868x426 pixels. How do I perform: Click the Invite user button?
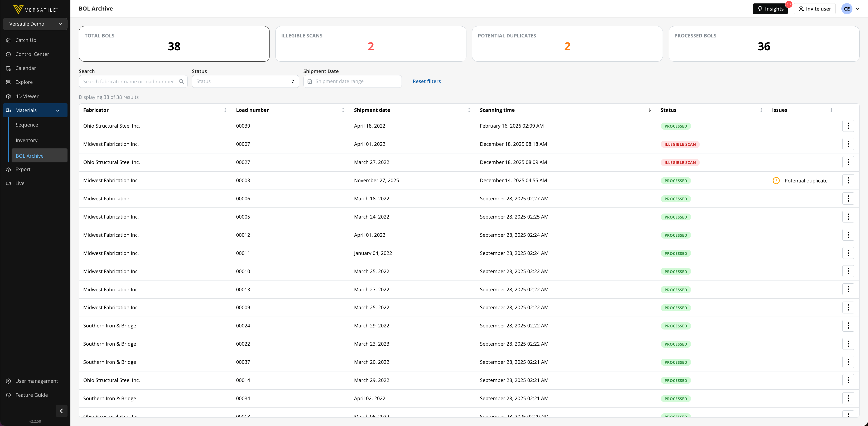click(x=814, y=9)
